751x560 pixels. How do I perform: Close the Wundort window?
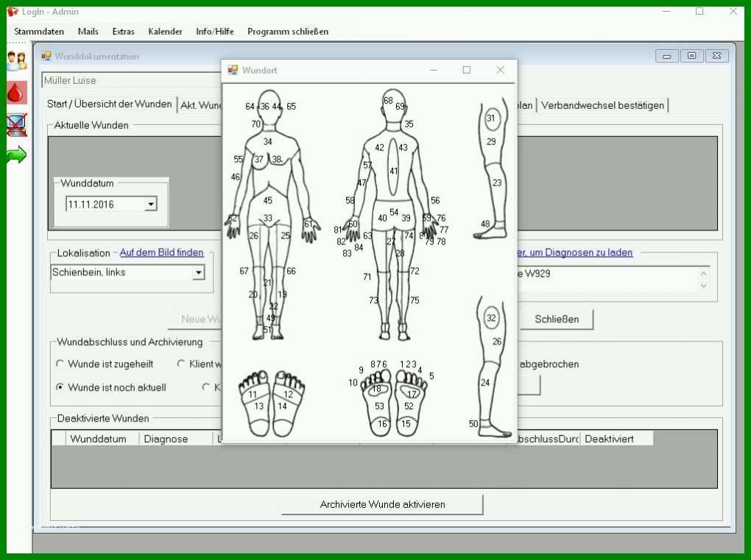tap(501, 70)
